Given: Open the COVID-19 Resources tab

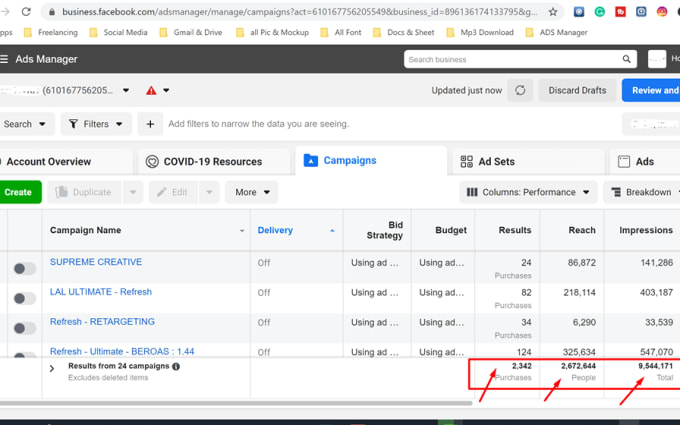Looking at the screenshot, I should [213, 162].
